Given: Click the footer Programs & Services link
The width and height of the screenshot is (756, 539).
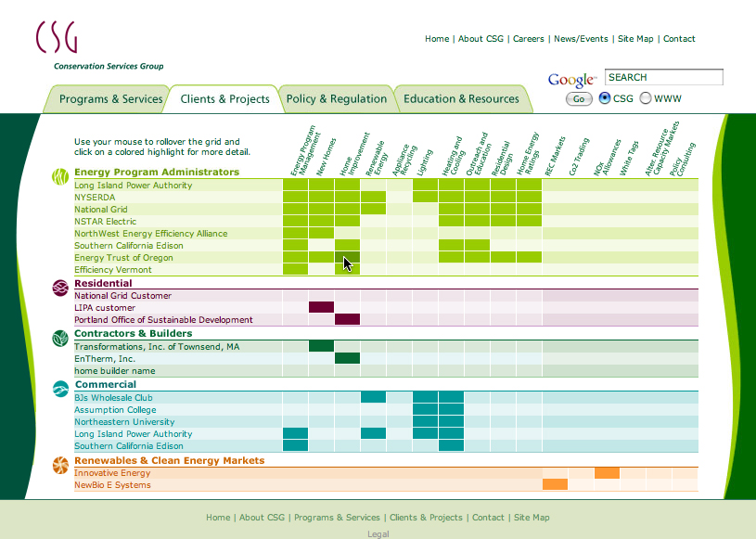Looking at the screenshot, I should point(337,518).
